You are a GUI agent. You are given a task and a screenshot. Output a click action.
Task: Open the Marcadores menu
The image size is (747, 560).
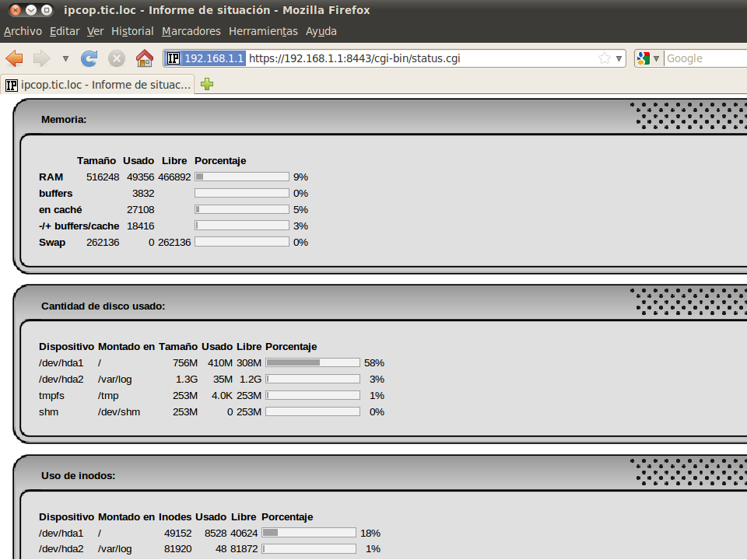point(191,31)
